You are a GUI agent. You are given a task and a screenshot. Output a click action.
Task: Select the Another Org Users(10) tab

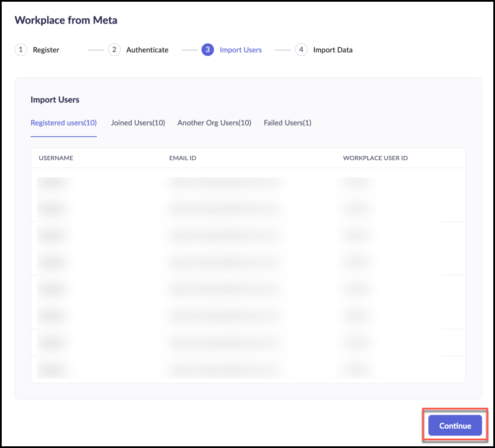[x=215, y=123]
